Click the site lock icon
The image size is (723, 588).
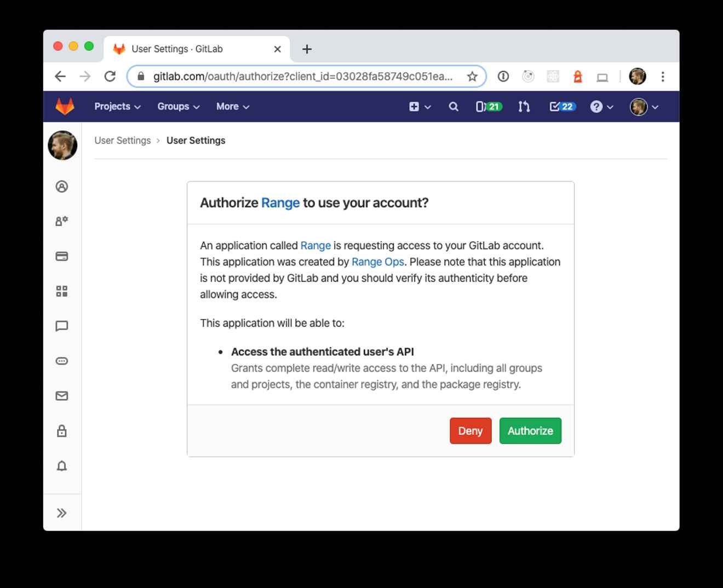[141, 77]
